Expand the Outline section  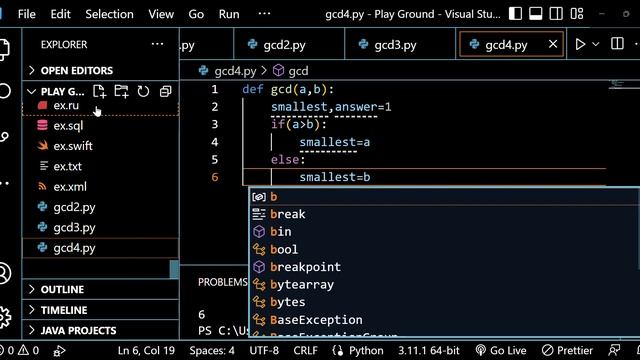(x=101, y=289)
